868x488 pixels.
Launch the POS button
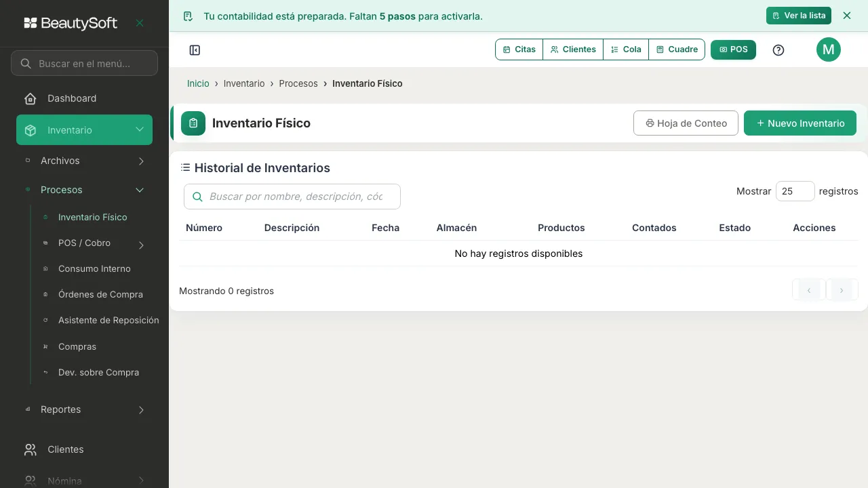733,49
